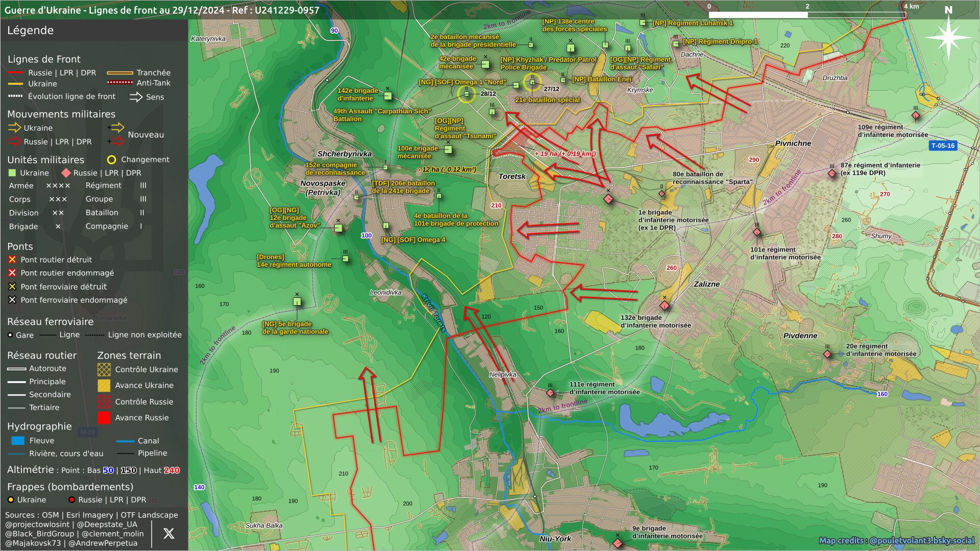Click the Pivnichne town label
Viewport: 980px width, 551px height.
pos(793,143)
